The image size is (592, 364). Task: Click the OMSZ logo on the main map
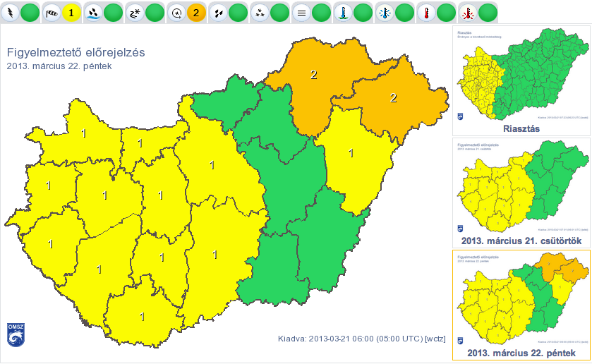(16, 334)
